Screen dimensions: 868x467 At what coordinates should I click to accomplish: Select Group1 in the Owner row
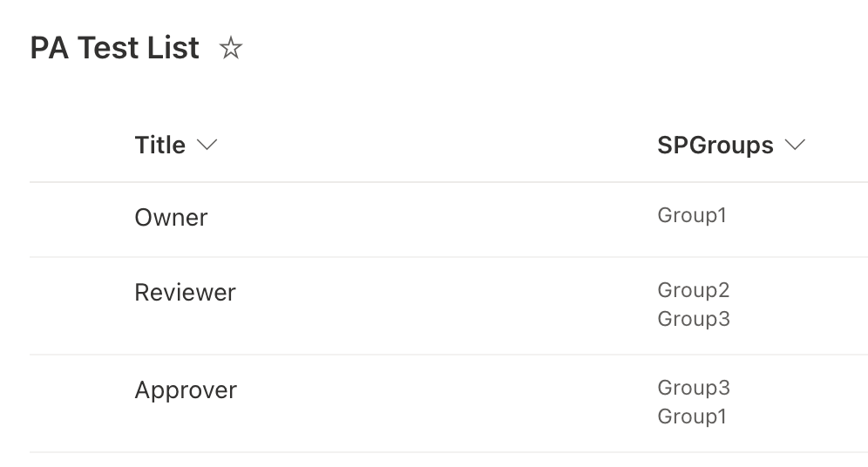[x=692, y=215]
